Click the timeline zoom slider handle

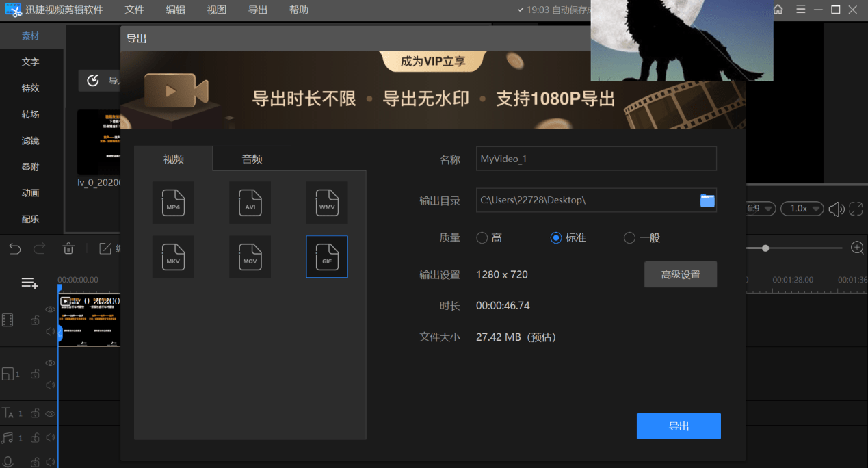[x=765, y=248]
